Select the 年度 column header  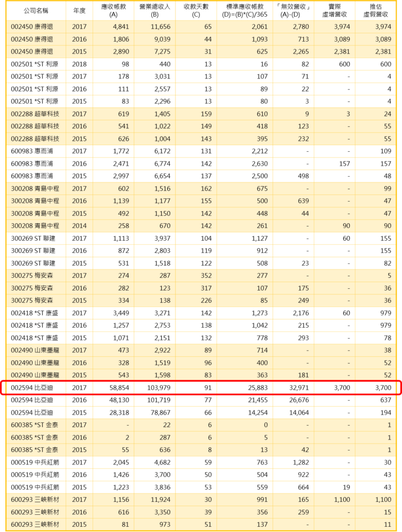(x=79, y=10)
